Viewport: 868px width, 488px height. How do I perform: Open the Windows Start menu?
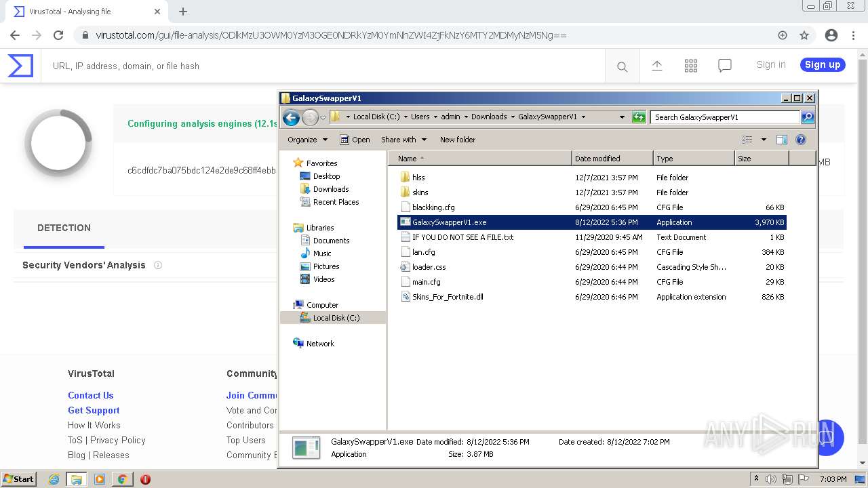18,479
